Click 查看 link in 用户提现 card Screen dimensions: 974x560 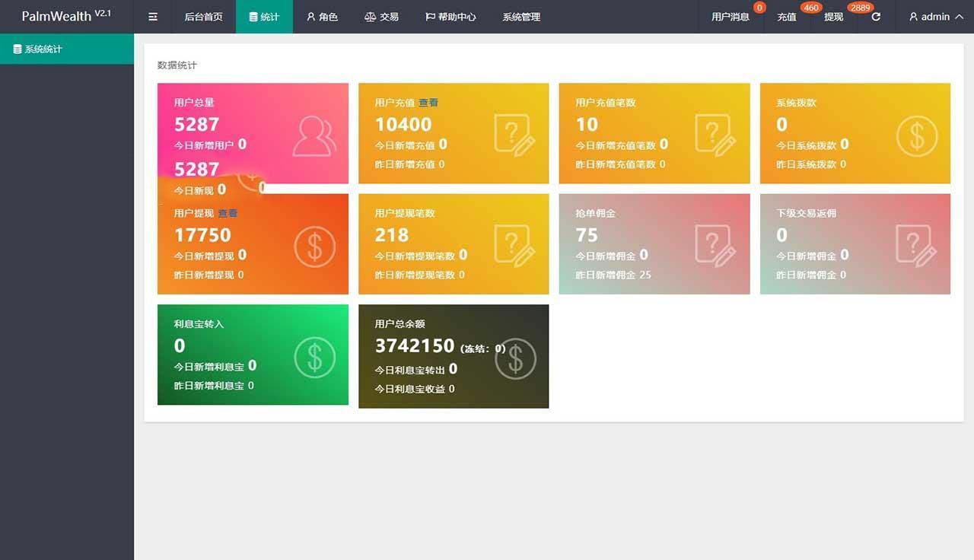coord(228,214)
